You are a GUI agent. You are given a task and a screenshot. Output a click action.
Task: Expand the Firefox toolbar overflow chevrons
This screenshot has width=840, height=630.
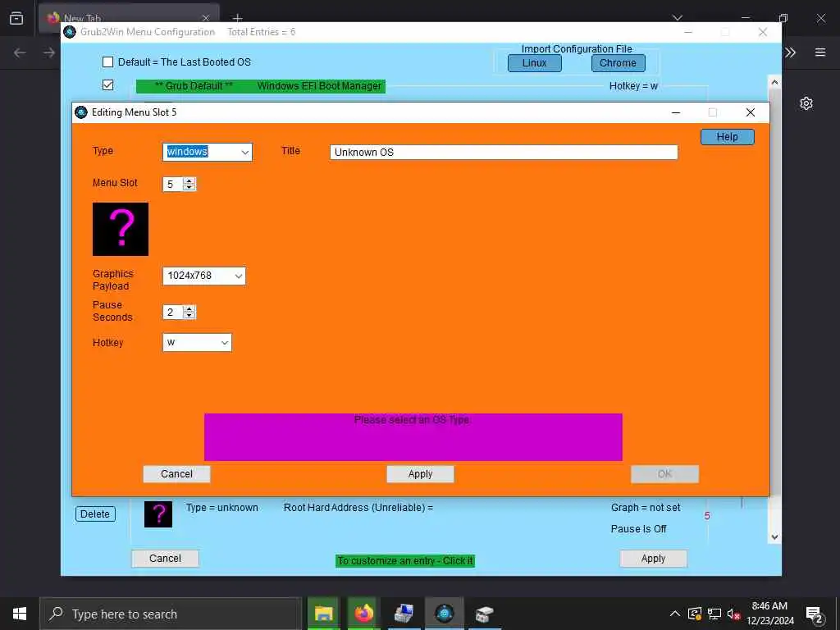pos(790,52)
